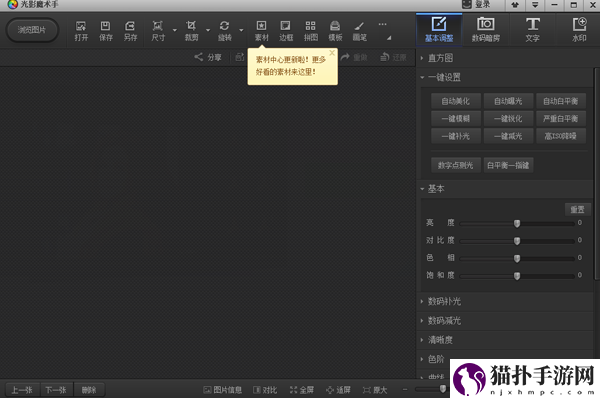The image size is (600, 398).
Task: Open the title bar dropdown menu icon
Action: tap(535, 5)
